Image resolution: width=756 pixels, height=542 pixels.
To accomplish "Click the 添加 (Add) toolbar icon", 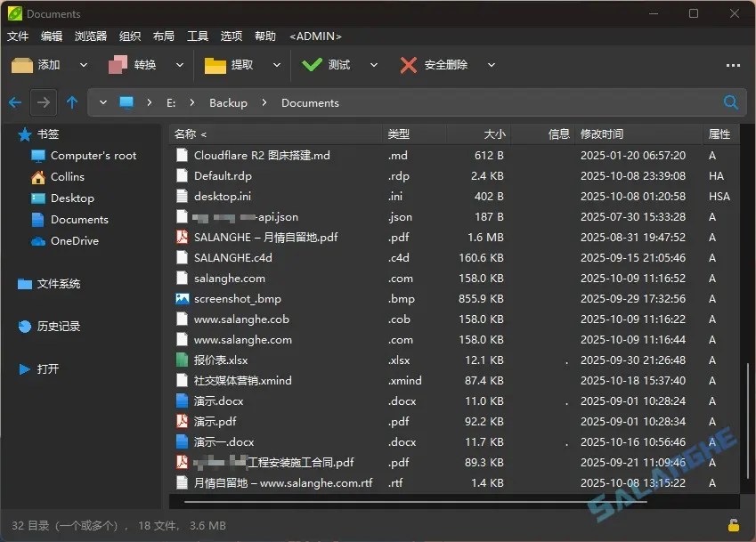I will (24, 64).
